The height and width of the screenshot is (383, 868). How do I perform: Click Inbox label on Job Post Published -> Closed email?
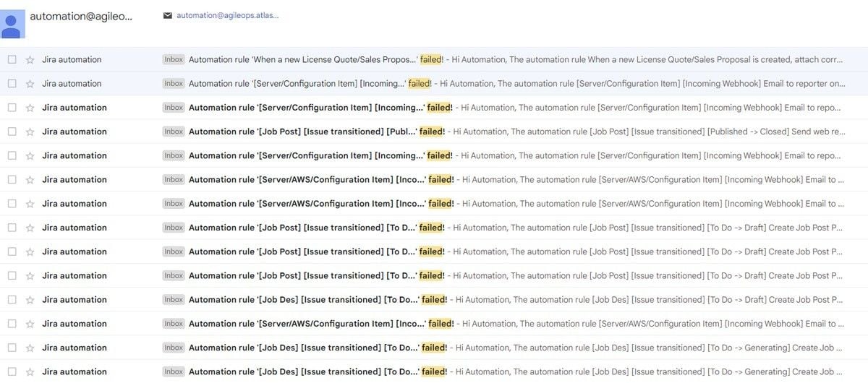coord(174,132)
